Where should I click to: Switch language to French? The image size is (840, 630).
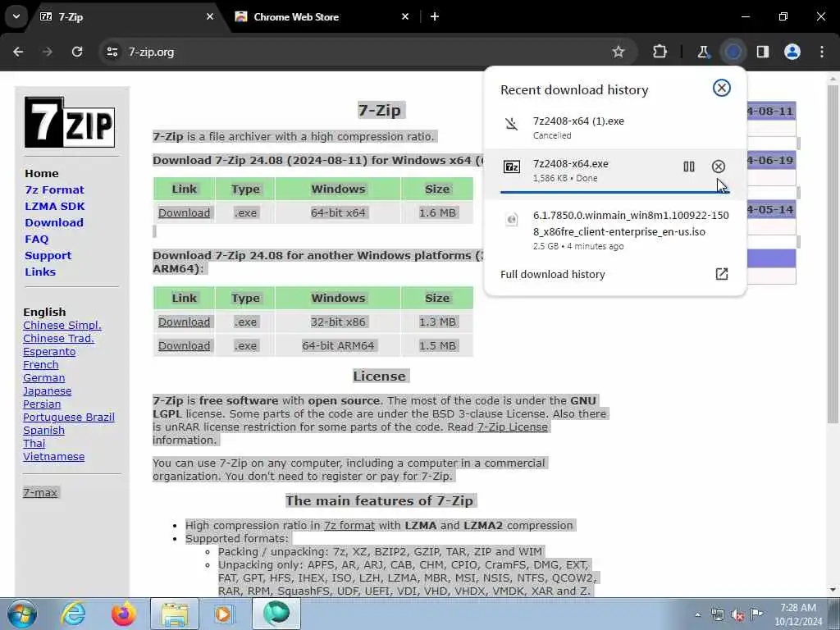(x=41, y=365)
